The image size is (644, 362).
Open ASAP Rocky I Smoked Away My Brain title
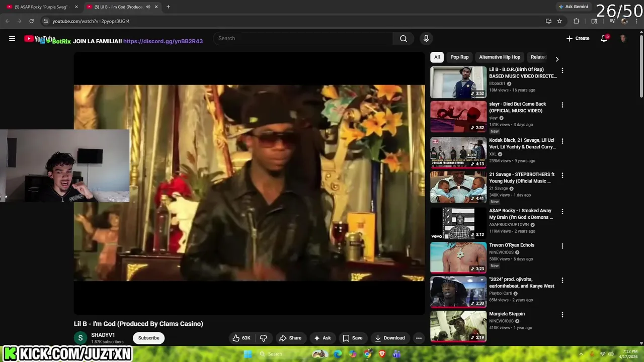[521, 214]
